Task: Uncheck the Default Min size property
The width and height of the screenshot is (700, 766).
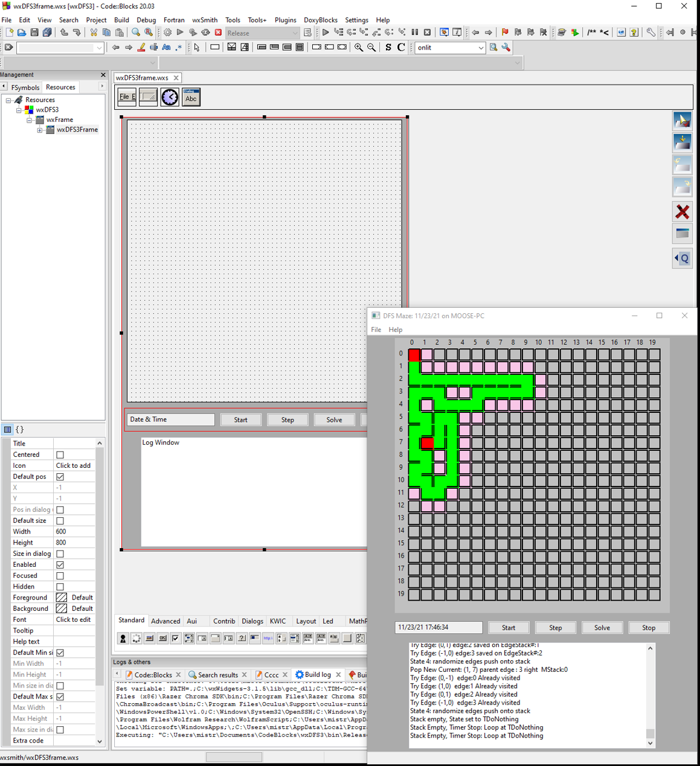Action: pyautogui.click(x=59, y=652)
